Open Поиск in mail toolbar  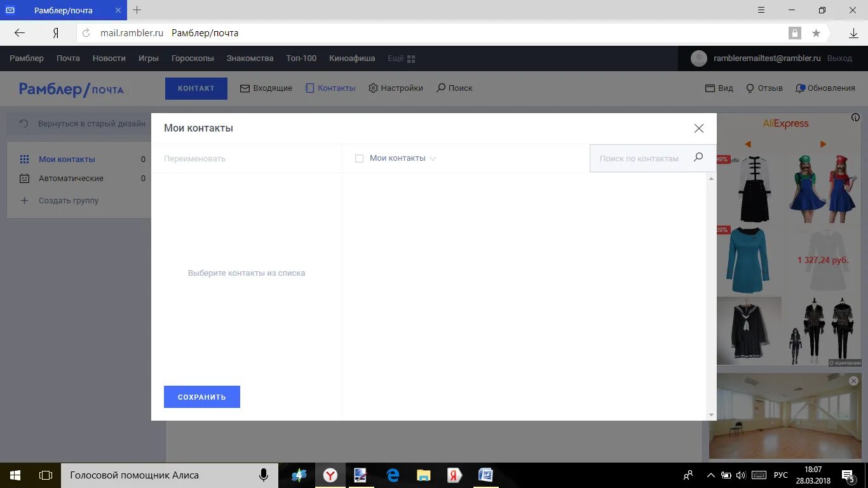(454, 88)
